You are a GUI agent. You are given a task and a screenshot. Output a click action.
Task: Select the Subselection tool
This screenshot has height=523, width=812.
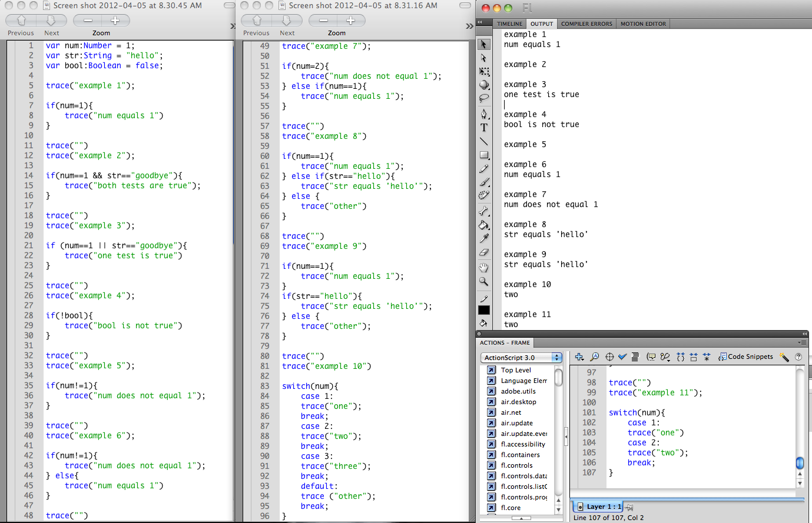point(483,58)
